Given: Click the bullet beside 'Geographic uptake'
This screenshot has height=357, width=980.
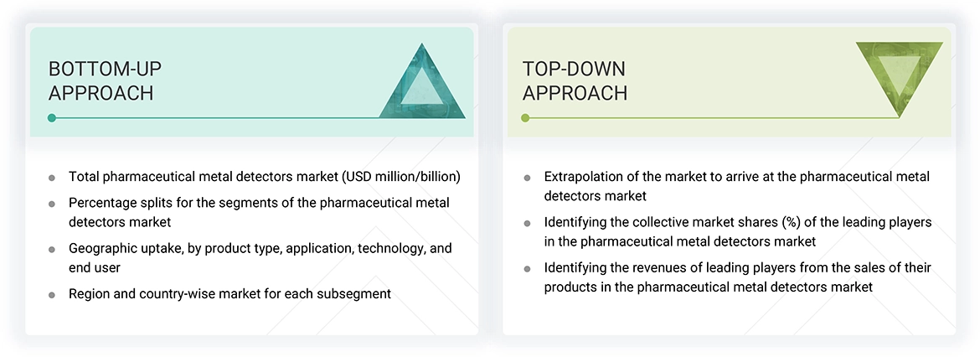Looking at the screenshot, I should click(52, 249).
